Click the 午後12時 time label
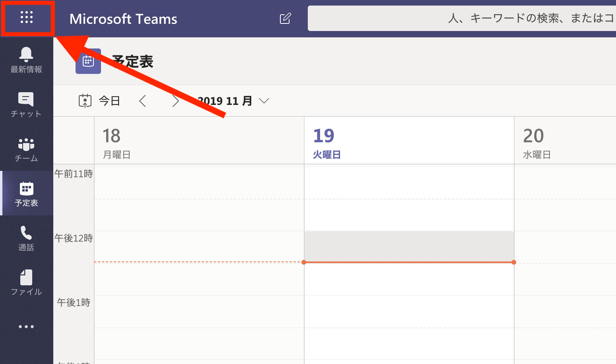The height and width of the screenshot is (364, 616). click(x=74, y=238)
